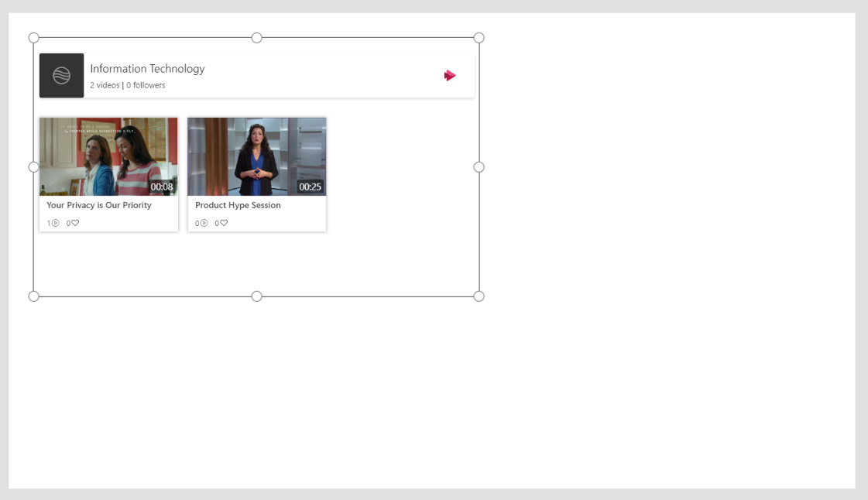Select the top-right resize handle of the web part

(479, 38)
